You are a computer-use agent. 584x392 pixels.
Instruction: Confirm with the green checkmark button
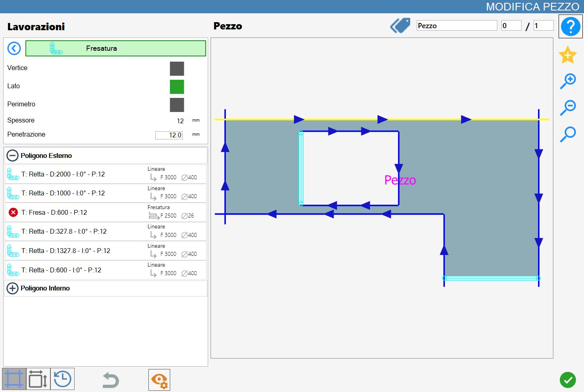(568, 380)
